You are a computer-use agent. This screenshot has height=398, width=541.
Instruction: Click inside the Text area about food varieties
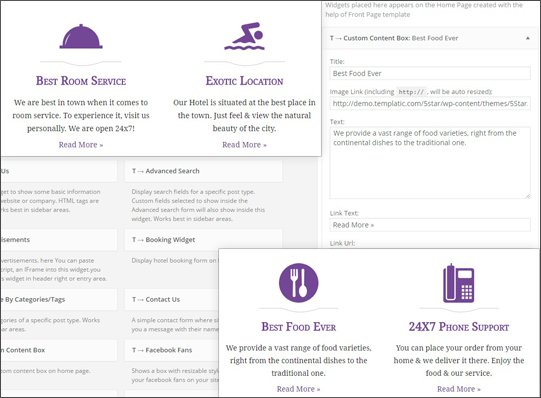click(430, 163)
